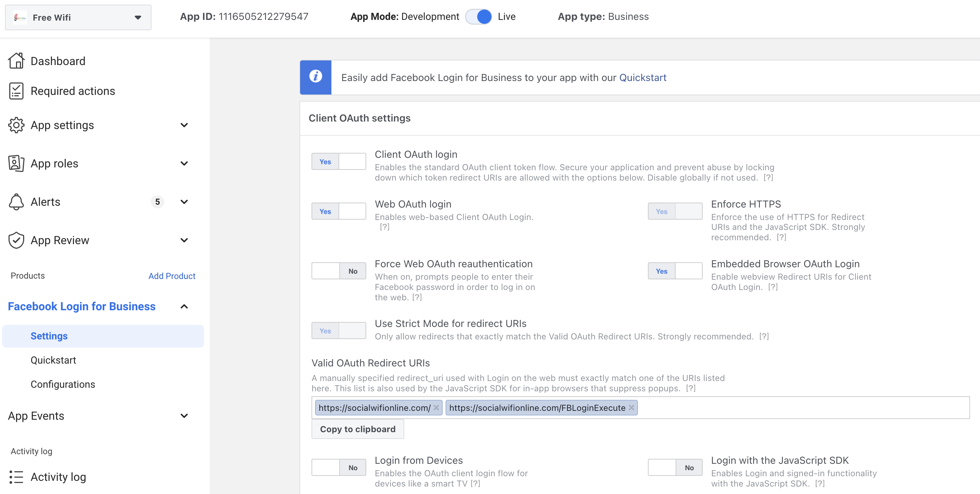Click the blue info icon in banner
The height and width of the screenshot is (494, 980).
point(315,76)
